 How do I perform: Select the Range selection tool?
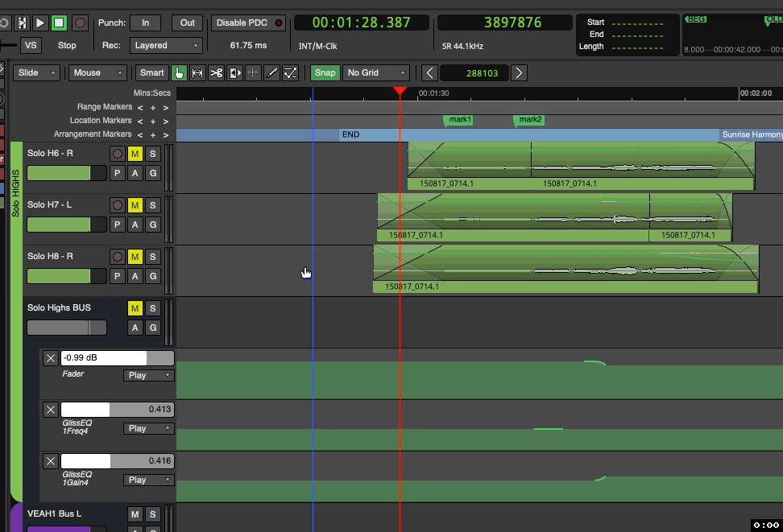point(197,73)
